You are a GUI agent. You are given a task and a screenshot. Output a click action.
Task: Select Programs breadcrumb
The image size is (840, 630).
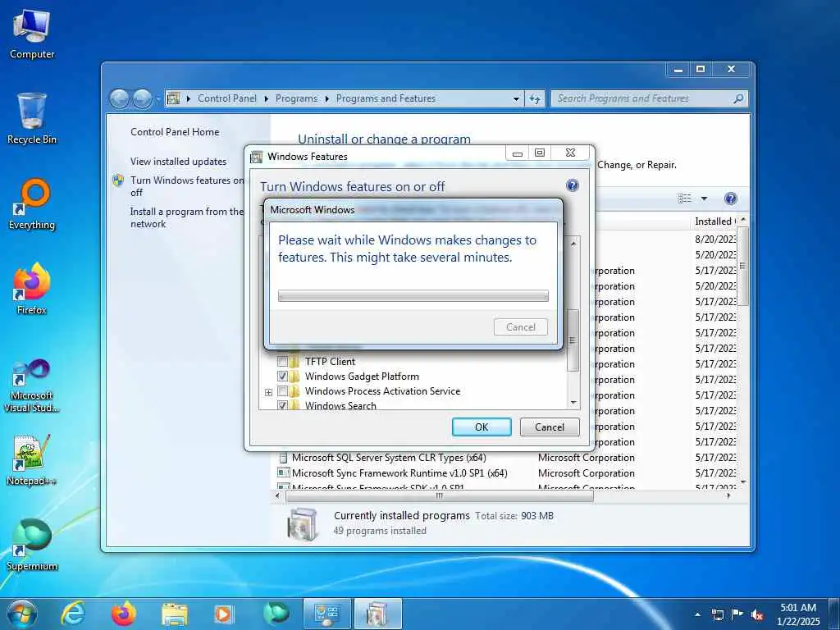pos(296,98)
